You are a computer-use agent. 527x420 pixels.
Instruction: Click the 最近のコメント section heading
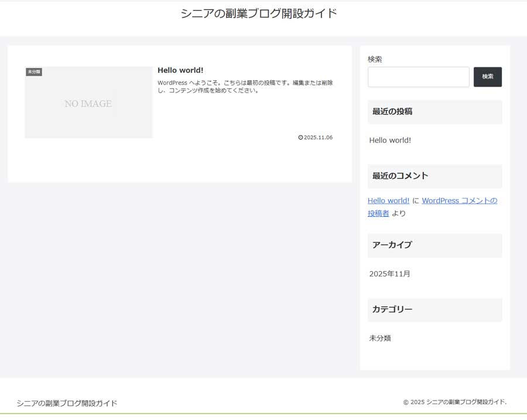point(399,176)
